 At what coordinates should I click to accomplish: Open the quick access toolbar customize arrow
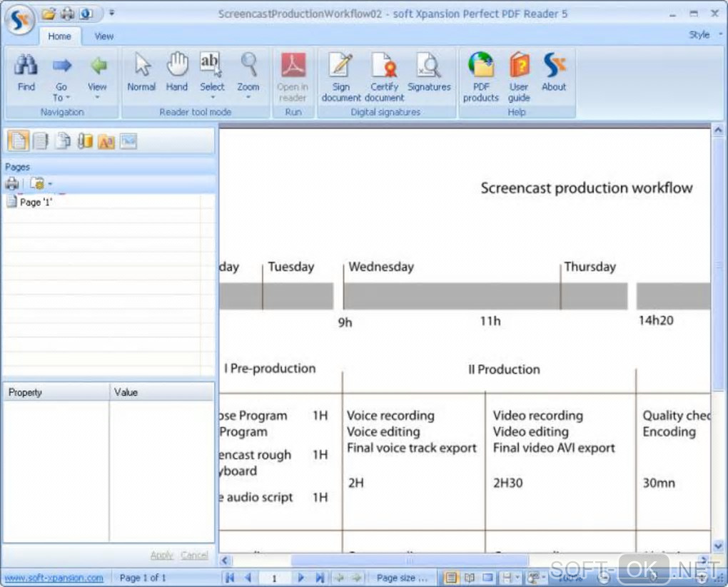click(x=112, y=14)
